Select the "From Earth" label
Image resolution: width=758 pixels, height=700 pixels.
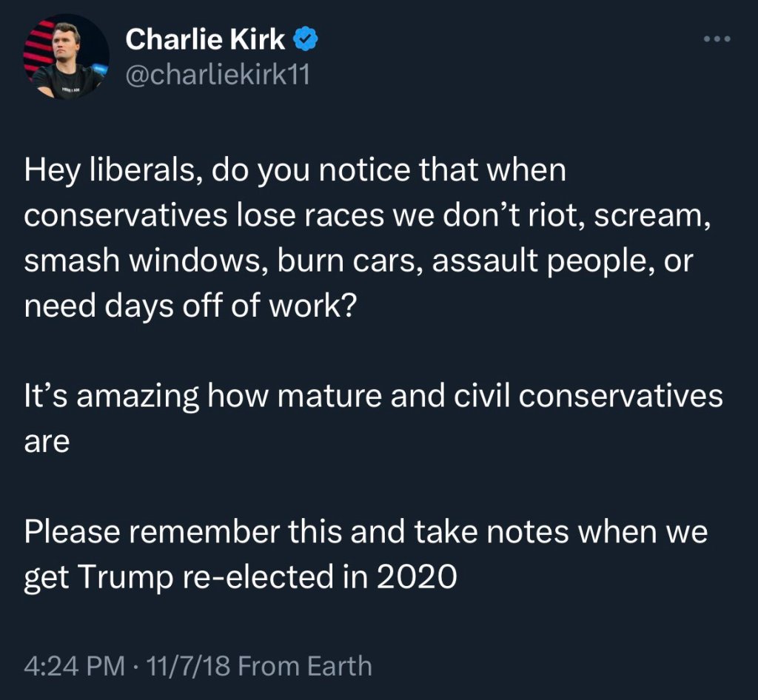[x=305, y=666]
